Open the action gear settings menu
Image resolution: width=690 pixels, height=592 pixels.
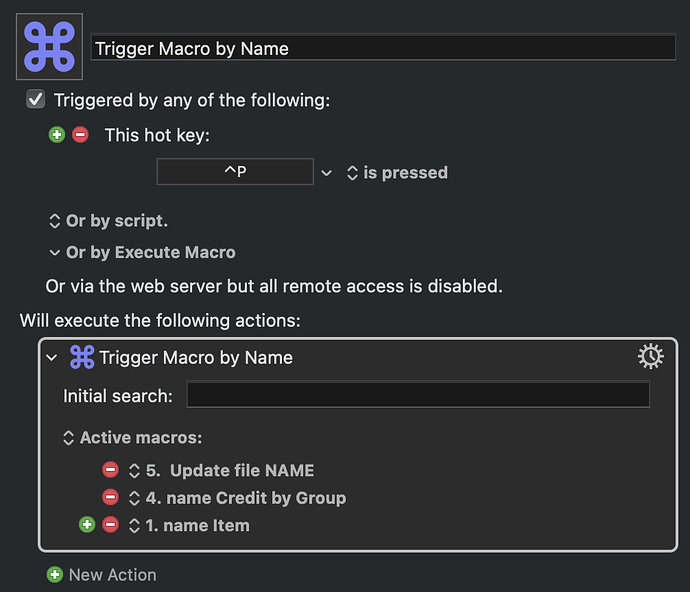pyautogui.click(x=651, y=357)
